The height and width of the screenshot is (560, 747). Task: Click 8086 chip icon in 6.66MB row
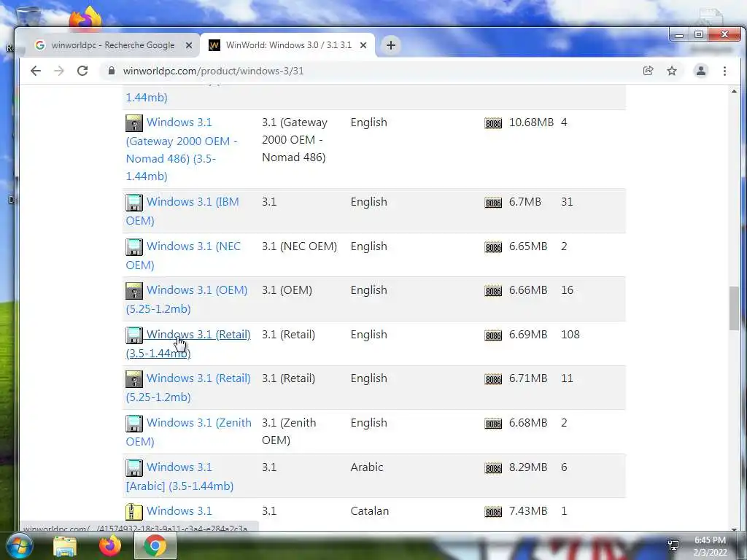point(493,292)
